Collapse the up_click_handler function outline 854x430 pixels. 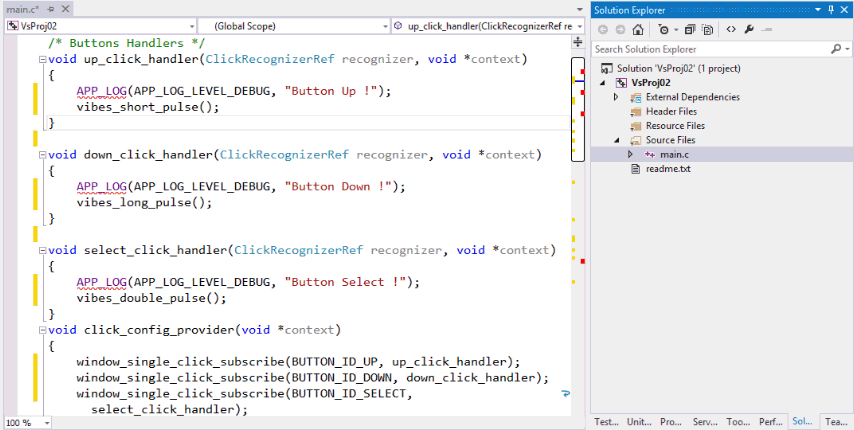(x=41, y=60)
